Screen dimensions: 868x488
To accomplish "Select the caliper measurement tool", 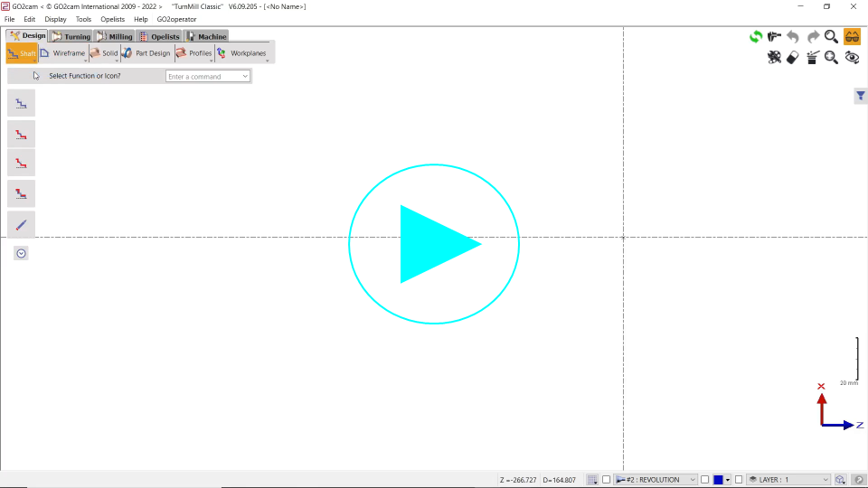I will pyautogui.click(x=774, y=37).
